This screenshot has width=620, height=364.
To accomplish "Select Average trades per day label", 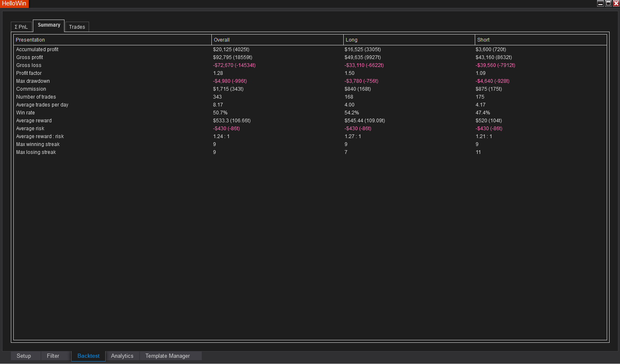I will 42,105.
